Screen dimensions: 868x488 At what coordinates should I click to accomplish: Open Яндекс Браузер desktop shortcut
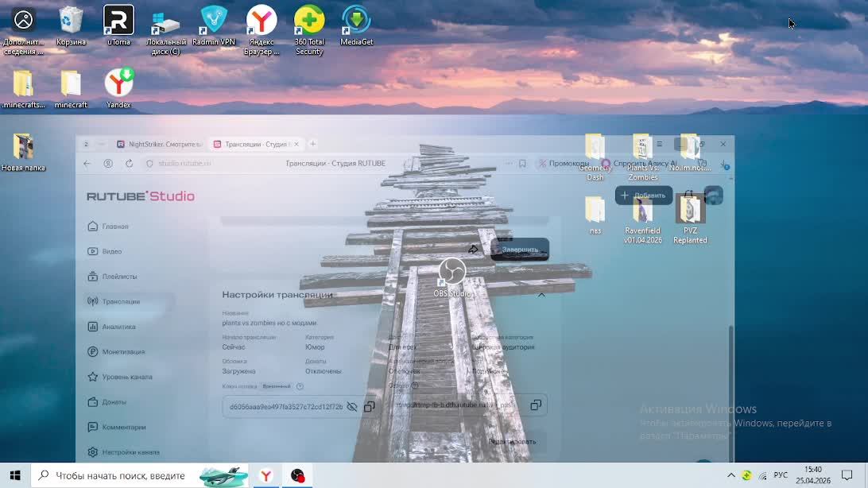262,30
